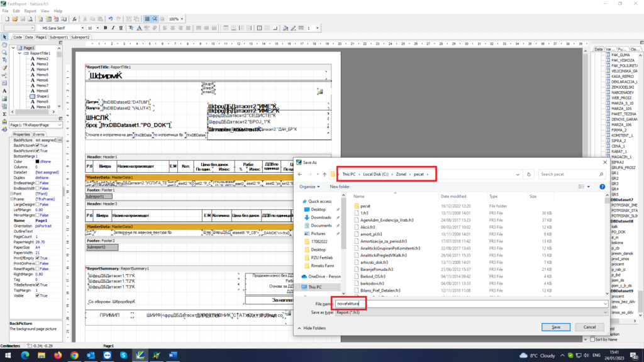
Task: Click the Delete page toolbar icon
Action: tap(56, 19)
